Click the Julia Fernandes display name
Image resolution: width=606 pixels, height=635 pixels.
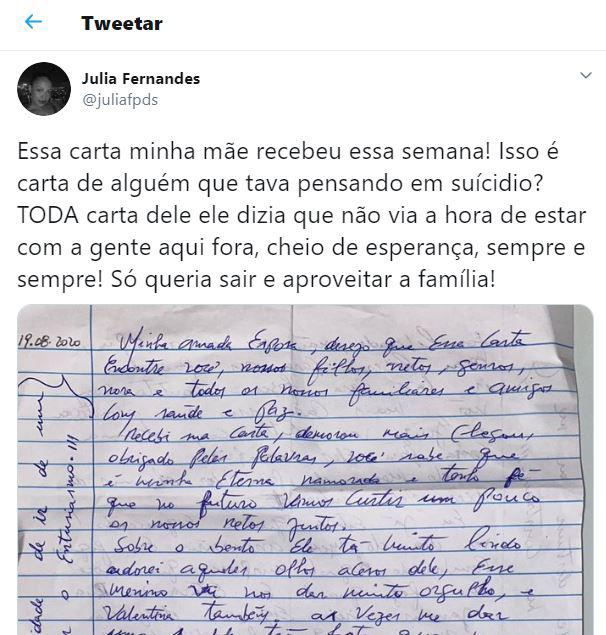(x=140, y=78)
